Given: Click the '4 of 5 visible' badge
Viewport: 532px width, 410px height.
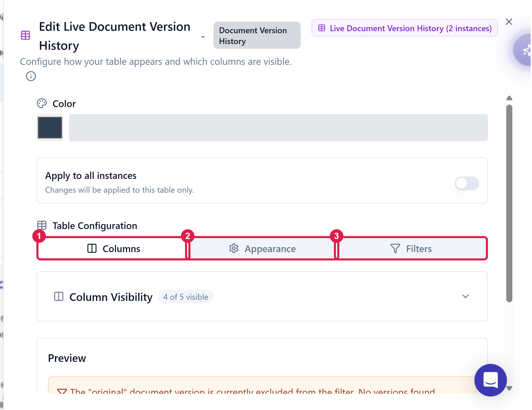Looking at the screenshot, I should pyautogui.click(x=186, y=296).
